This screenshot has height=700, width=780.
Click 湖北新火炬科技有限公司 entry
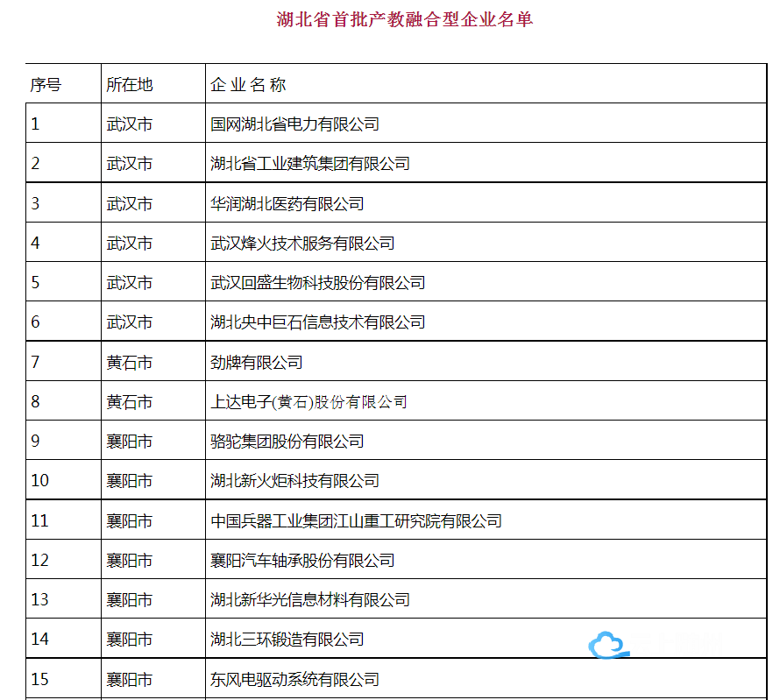294,481
